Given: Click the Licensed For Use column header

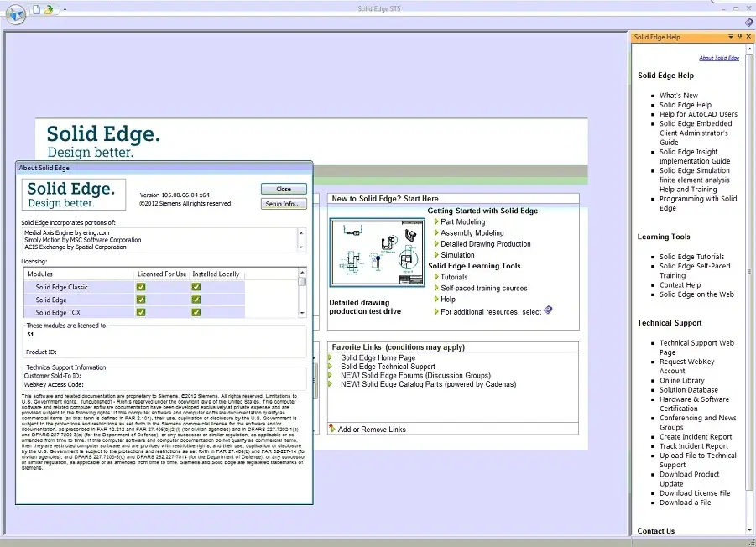Looking at the screenshot, I should 161,273.
